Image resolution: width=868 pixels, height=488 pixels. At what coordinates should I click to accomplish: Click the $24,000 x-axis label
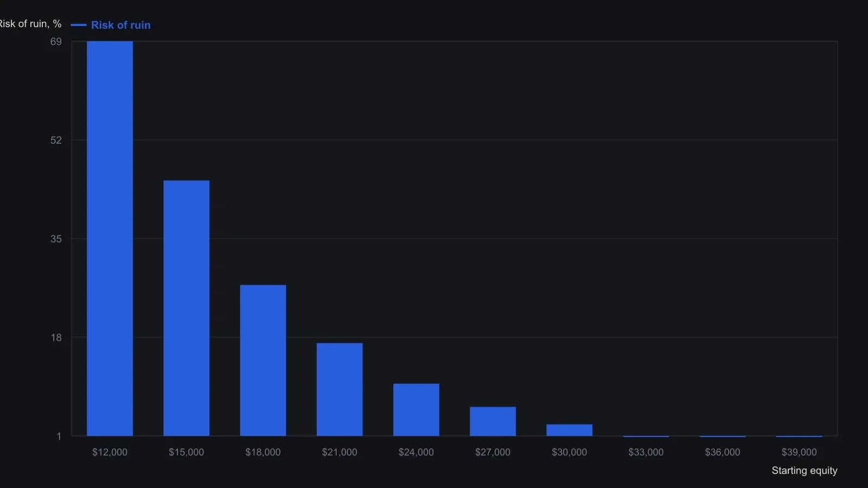pyautogui.click(x=416, y=452)
